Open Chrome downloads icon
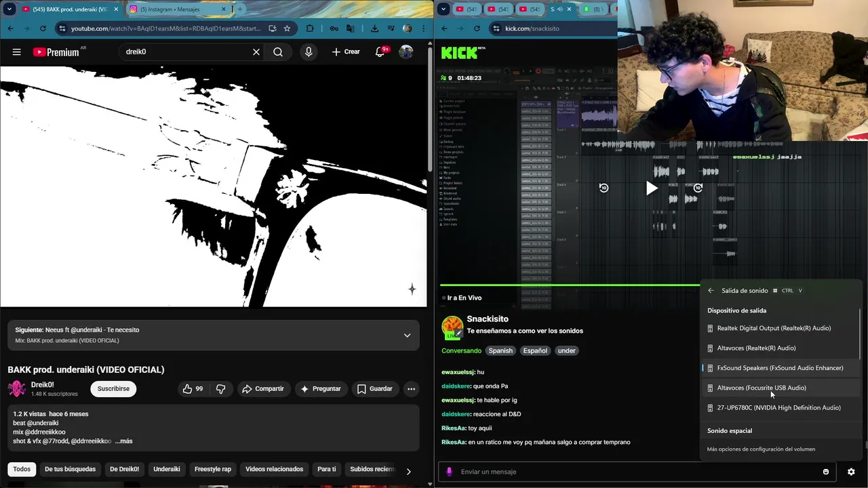This screenshot has height=488, width=868. click(374, 28)
